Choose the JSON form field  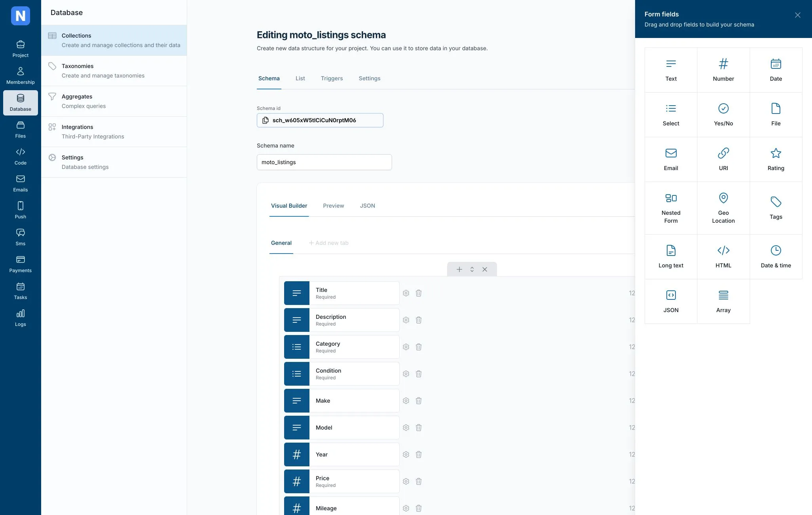click(x=671, y=301)
